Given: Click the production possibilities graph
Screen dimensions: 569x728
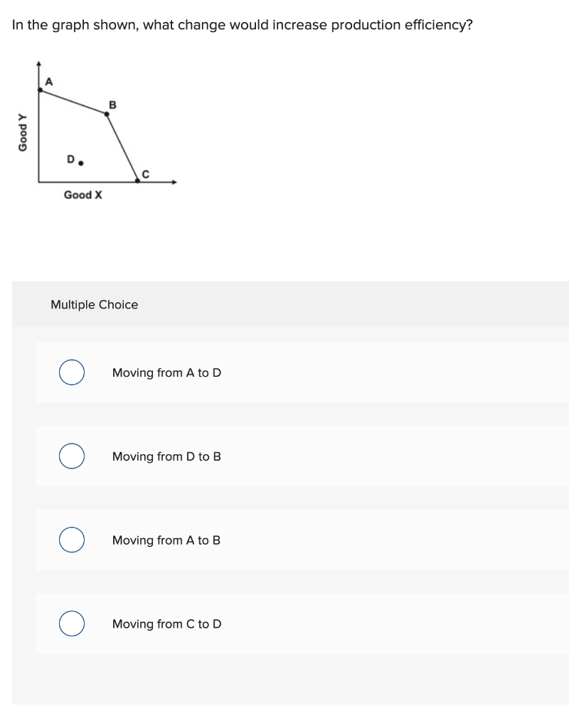Looking at the screenshot, I should pyautogui.click(x=92, y=128).
